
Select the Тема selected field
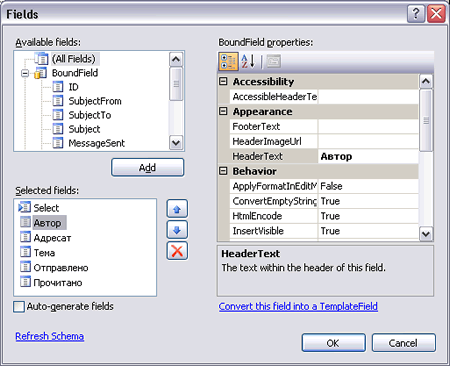pyautogui.click(x=44, y=253)
